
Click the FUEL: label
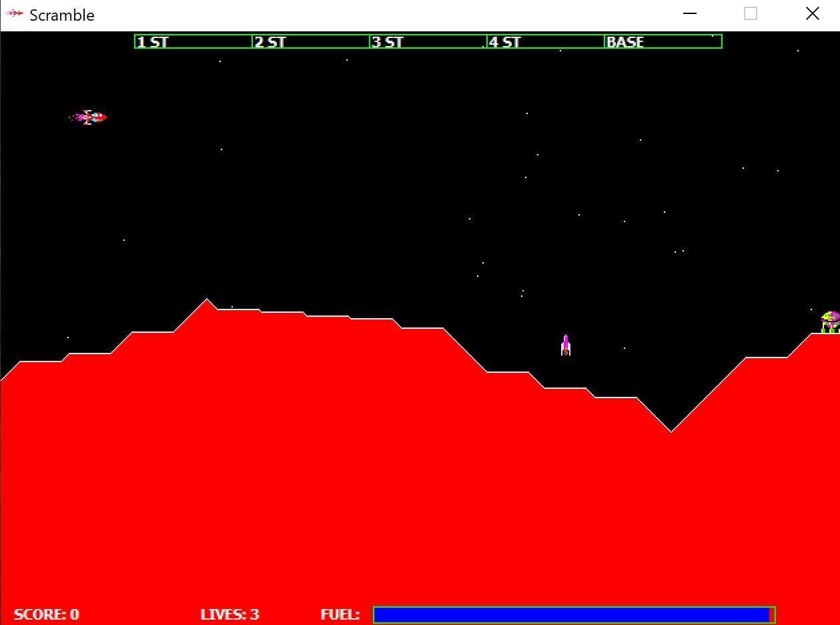tap(340, 614)
